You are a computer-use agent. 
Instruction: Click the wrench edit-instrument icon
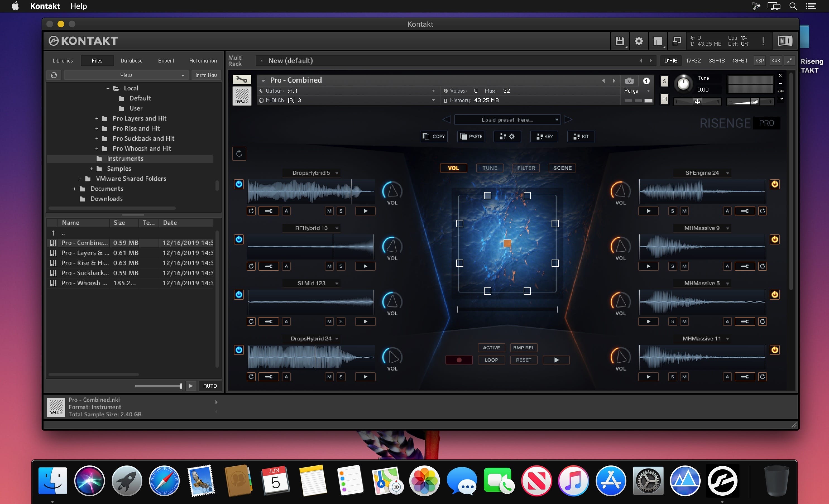pyautogui.click(x=241, y=80)
